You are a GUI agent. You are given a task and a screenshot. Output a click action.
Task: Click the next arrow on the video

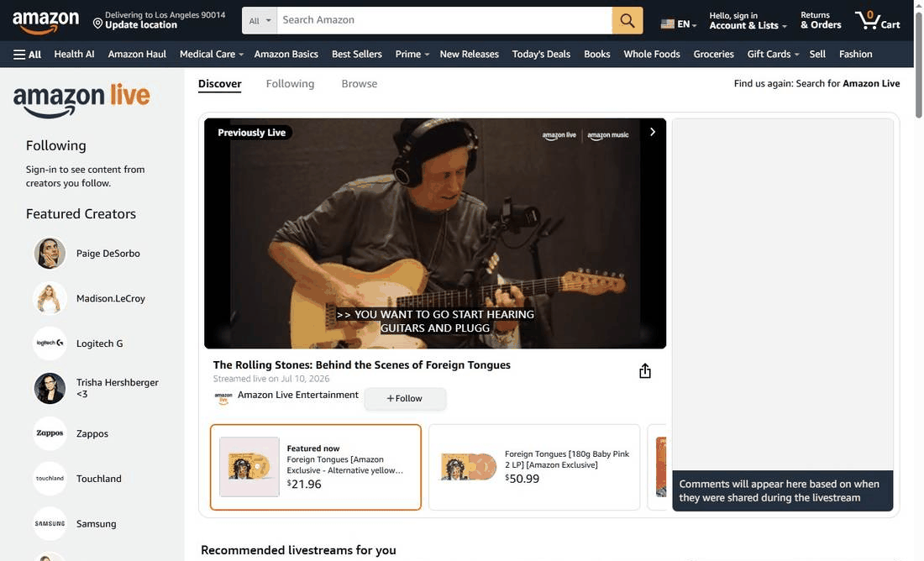653,132
